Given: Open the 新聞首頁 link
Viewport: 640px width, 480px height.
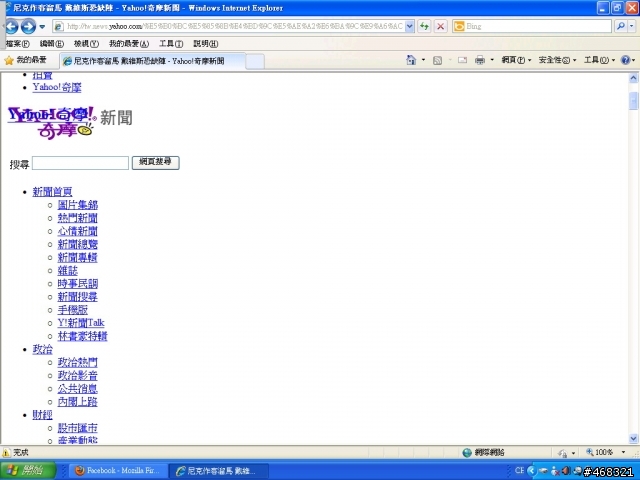Looking at the screenshot, I should click(52, 192).
